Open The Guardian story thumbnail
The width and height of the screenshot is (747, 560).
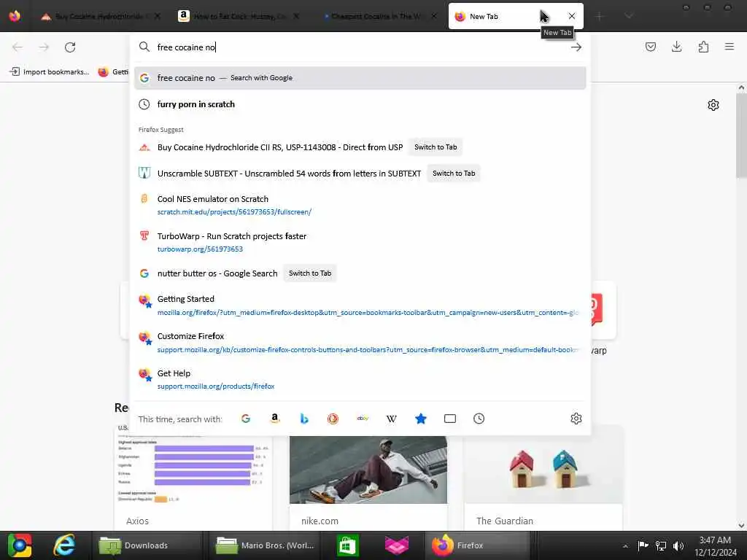pyautogui.click(x=543, y=469)
